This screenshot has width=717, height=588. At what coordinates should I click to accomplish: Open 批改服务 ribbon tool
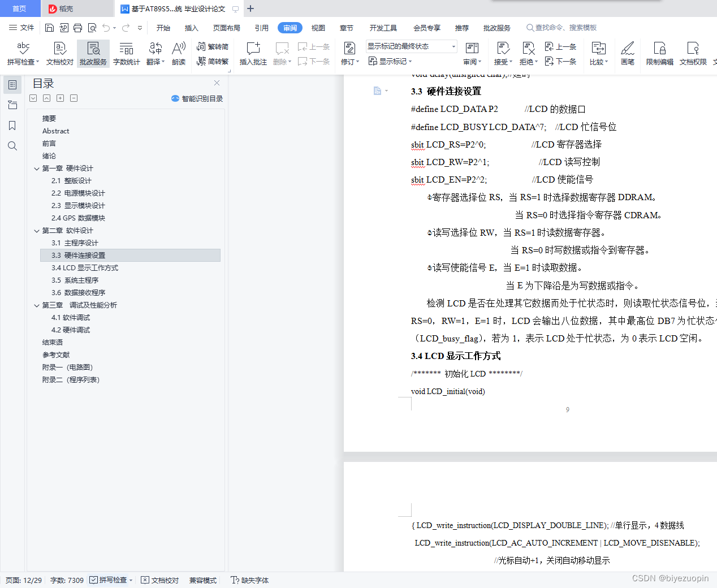point(93,54)
